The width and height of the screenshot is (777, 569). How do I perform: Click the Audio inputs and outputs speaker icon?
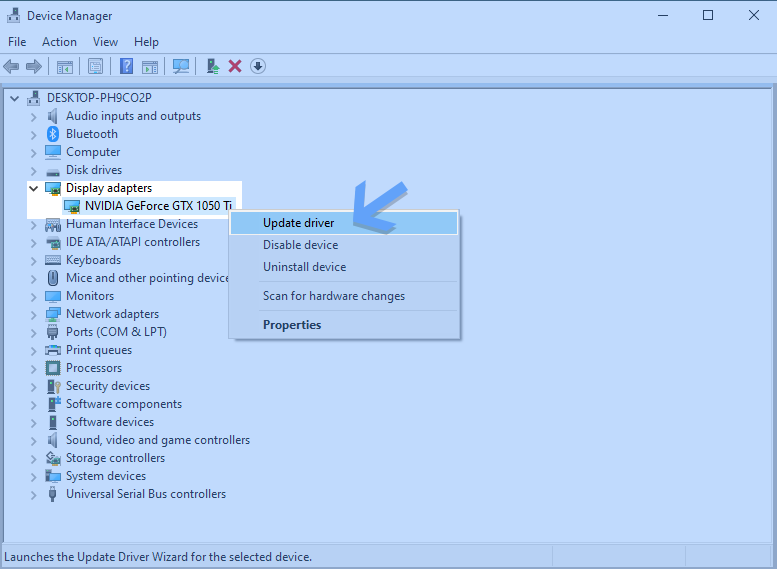(x=53, y=116)
